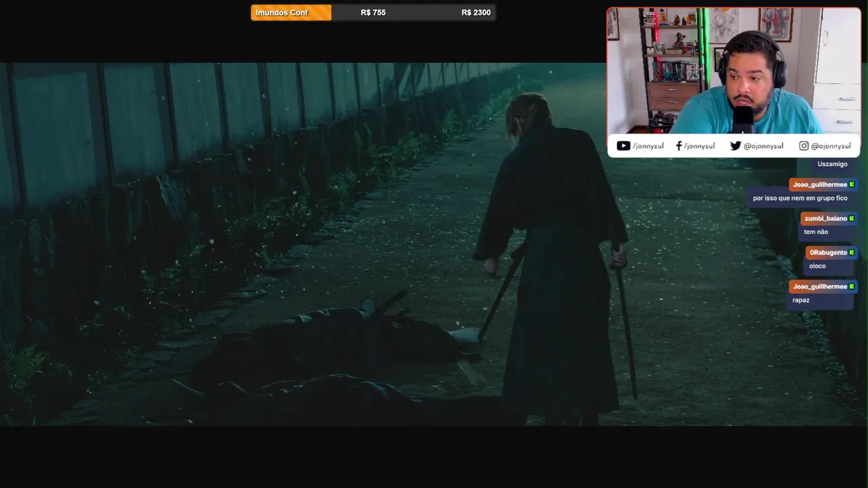Click the R$ 2300 goal amount
This screenshot has height=488, width=868.
(x=476, y=12)
